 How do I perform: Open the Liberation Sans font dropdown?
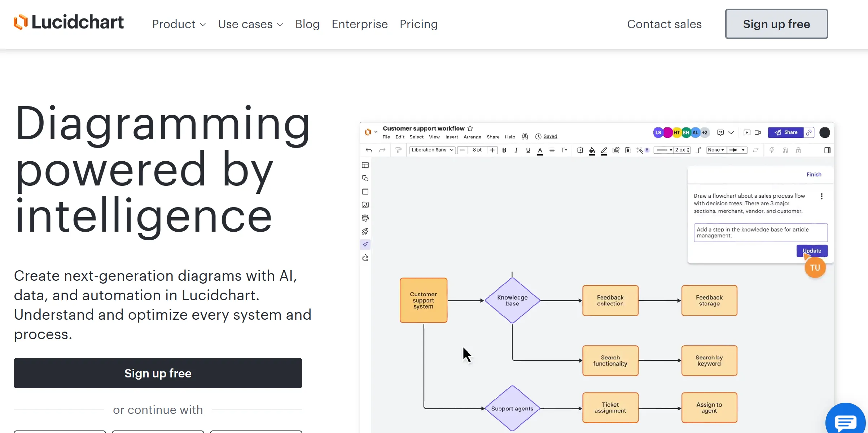tap(432, 150)
